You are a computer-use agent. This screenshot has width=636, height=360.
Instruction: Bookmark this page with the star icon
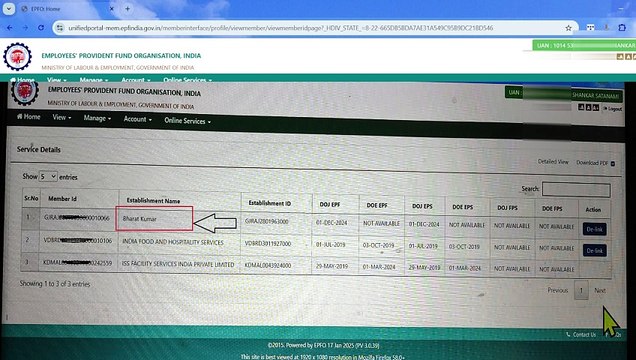pyautogui.click(x=568, y=28)
